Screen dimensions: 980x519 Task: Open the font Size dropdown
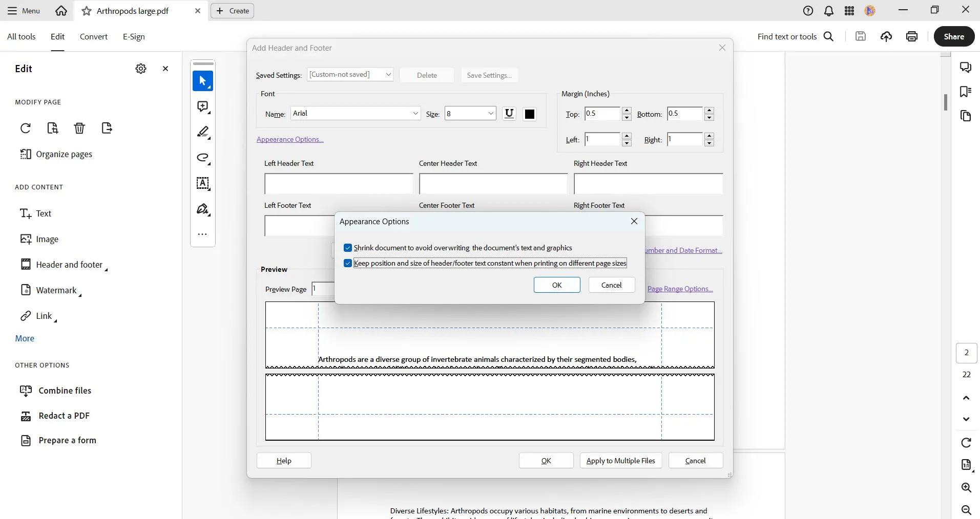pos(490,113)
